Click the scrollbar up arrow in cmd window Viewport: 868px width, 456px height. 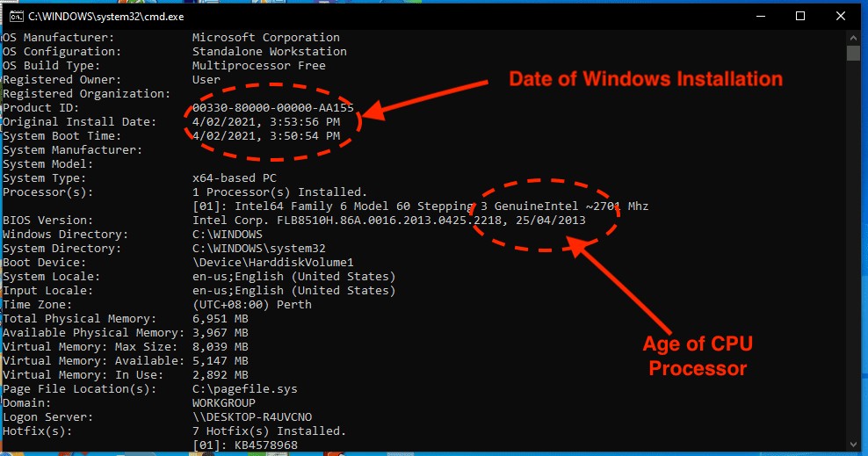coord(853,38)
